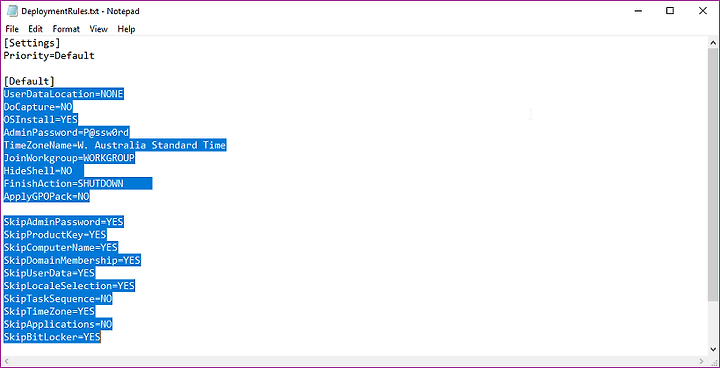Screen dimensions: 720x368
Task: Click the SkipProductKey=YES line
Action: point(55,235)
